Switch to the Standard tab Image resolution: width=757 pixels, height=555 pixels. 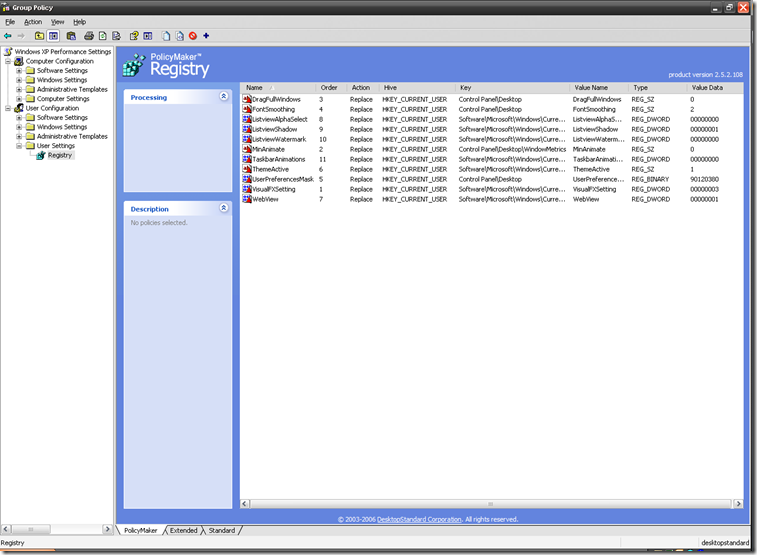(x=222, y=530)
